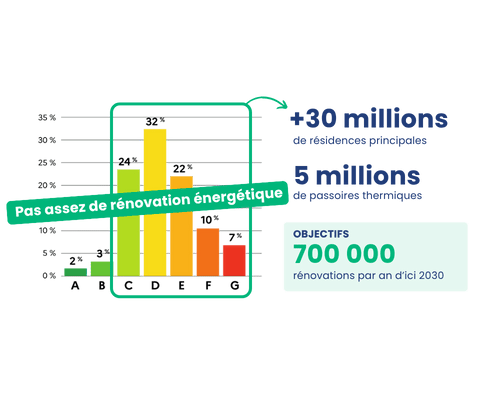Click the '5 millions' heading
482x399 pixels.
357,175
